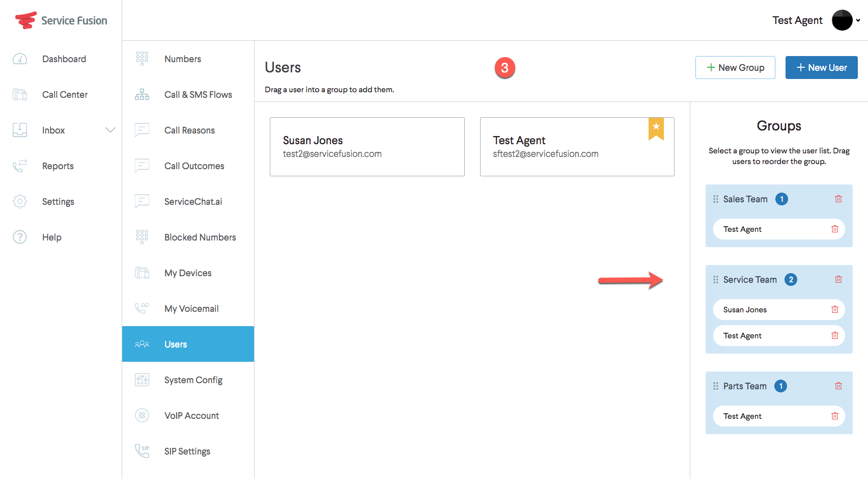Remove Test Agent from Sales Team
Image resolution: width=868 pixels, height=479 pixels.
pos(835,229)
